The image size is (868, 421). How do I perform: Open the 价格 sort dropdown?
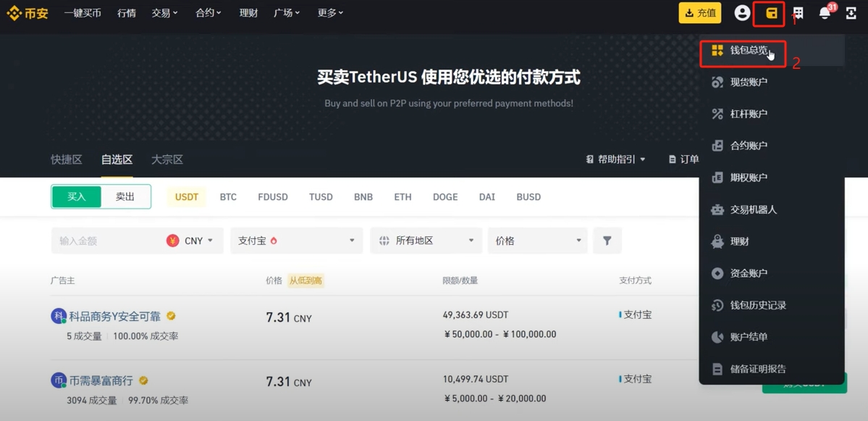coord(537,241)
